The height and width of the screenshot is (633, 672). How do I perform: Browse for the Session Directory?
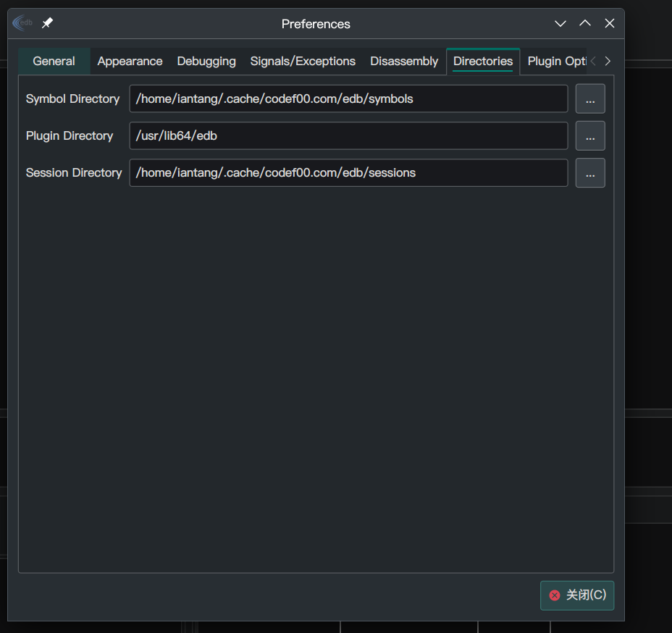pyautogui.click(x=590, y=173)
